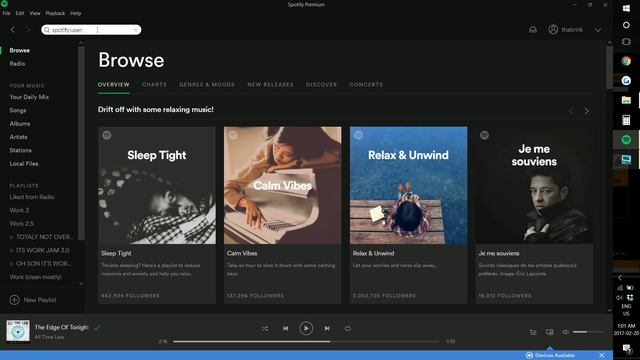Screen dimensions: 640x360
Task: Open the connect to a device icon
Action: pos(550,332)
